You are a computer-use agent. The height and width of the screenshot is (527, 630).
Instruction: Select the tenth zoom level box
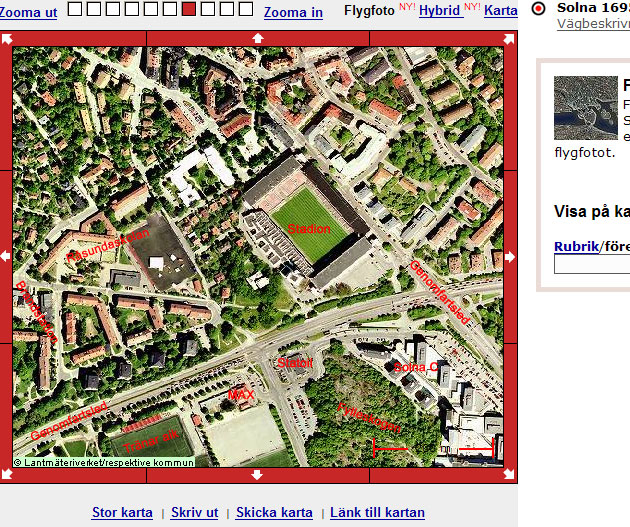point(246,9)
